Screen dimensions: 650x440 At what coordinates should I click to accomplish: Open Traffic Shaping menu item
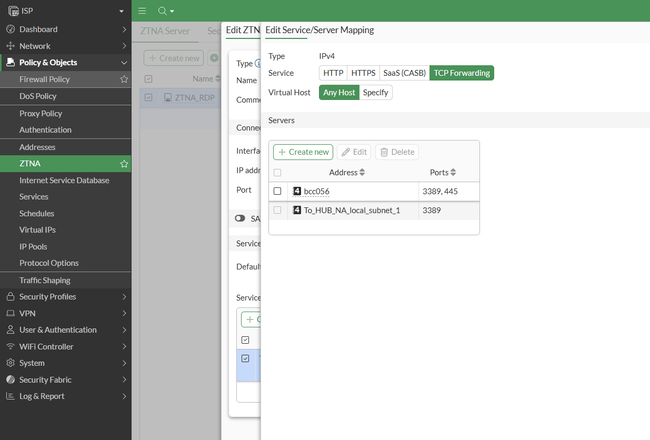65,280
